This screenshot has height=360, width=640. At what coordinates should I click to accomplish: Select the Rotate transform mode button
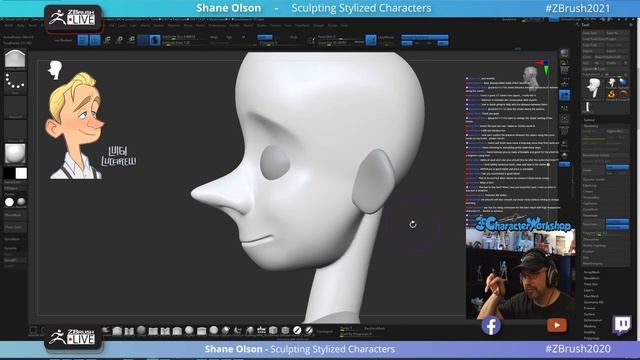(x=131, y=40)
